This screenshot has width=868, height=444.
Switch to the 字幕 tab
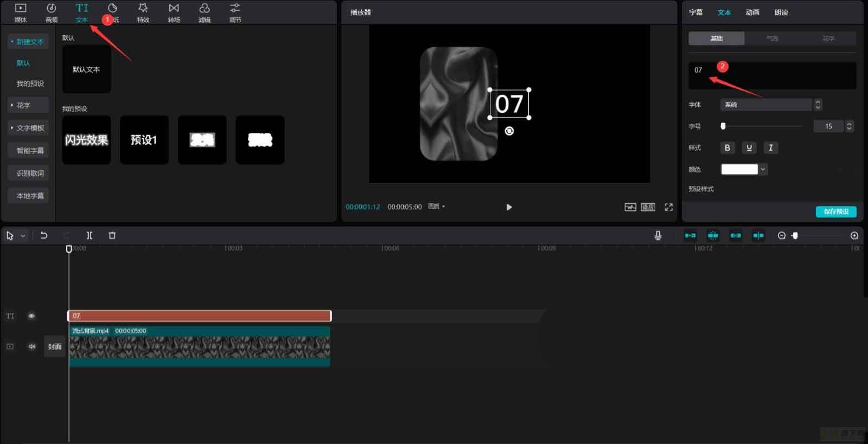[x=695, y=12]
